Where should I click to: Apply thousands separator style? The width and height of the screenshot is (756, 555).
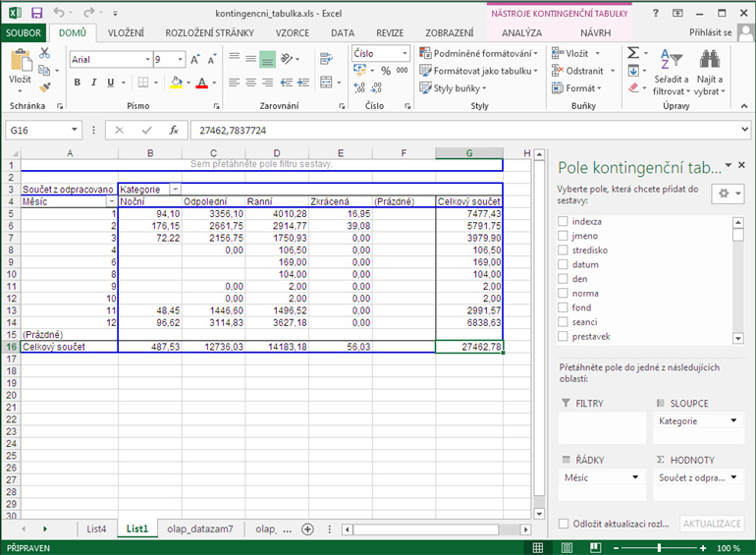click(403, 71)
